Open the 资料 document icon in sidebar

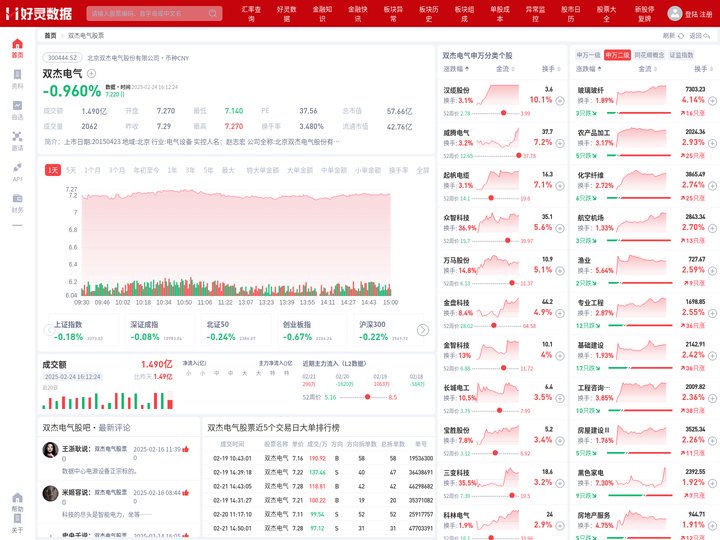click(17, 74)
